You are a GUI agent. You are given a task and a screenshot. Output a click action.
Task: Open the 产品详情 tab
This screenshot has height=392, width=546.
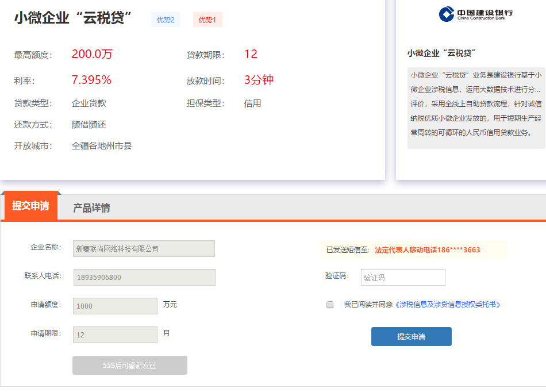[x=91, y=208]
